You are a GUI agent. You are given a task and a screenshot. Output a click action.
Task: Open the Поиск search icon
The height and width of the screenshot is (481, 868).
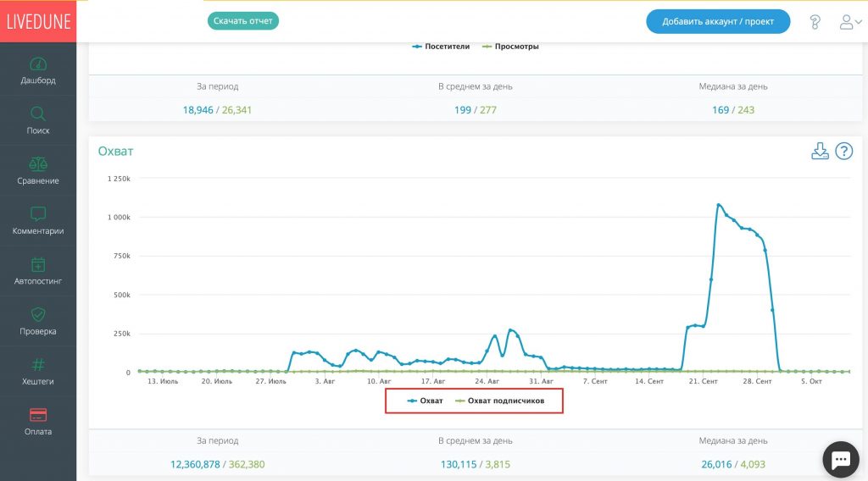tap(37, 114)
